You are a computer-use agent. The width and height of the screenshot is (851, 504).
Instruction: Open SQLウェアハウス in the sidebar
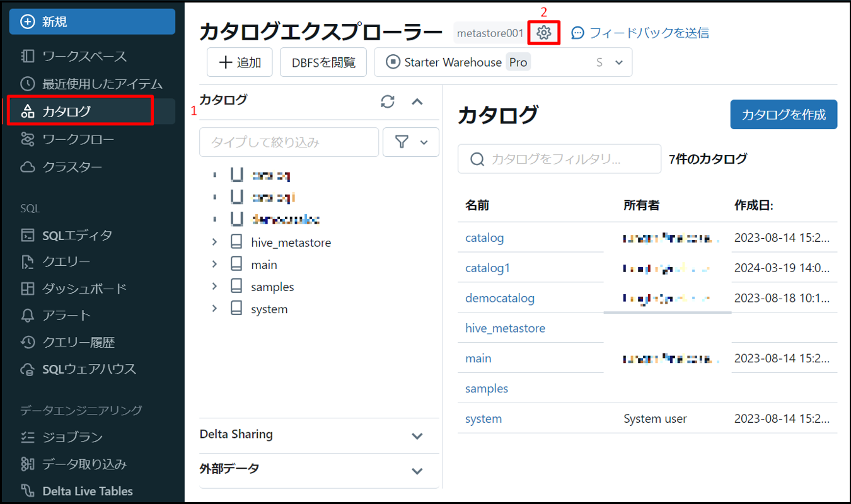coord(89,369)
